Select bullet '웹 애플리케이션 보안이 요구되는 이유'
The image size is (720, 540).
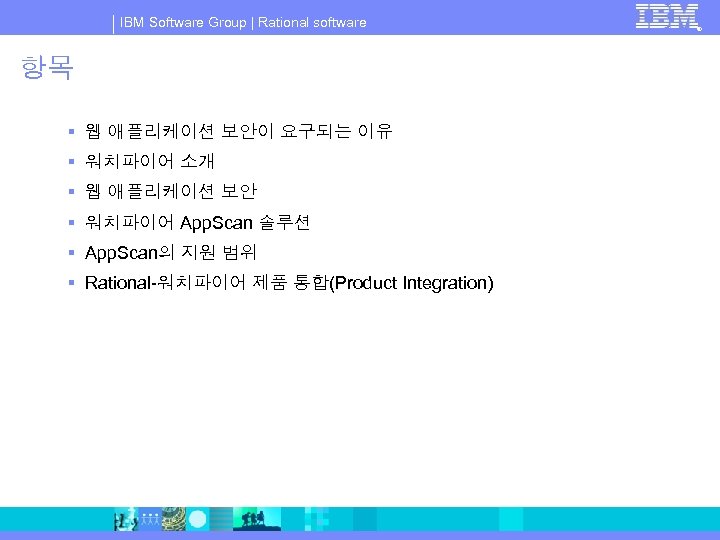point(238,131)
